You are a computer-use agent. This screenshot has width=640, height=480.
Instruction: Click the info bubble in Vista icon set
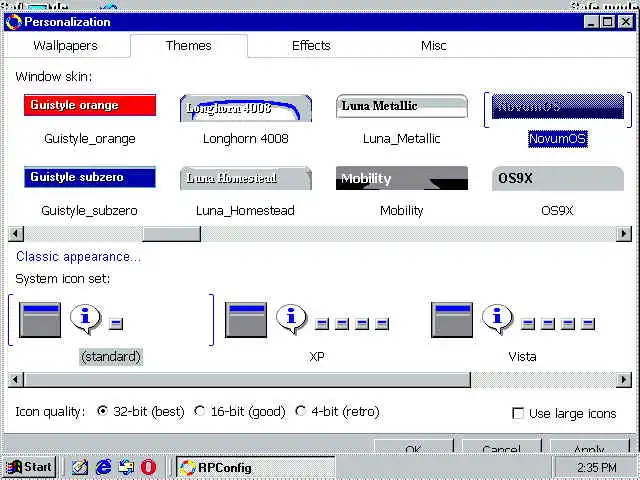click(497, 319)
